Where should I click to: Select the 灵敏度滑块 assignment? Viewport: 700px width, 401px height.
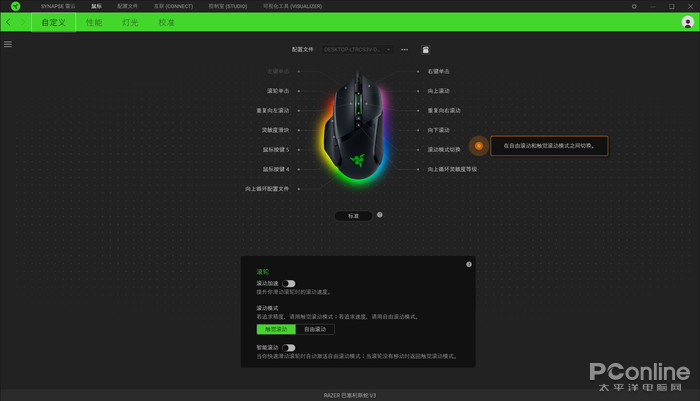click(x=275, y=130)
